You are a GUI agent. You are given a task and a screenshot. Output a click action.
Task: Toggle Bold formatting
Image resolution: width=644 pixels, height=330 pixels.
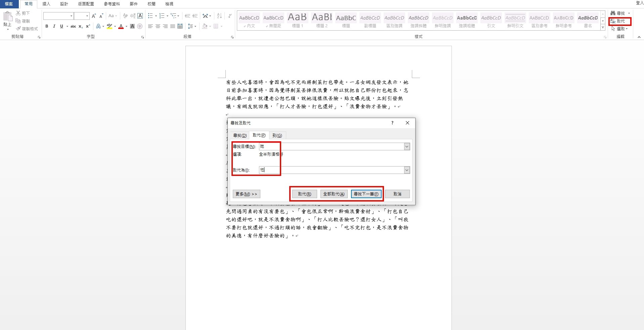tap(47, 26)
